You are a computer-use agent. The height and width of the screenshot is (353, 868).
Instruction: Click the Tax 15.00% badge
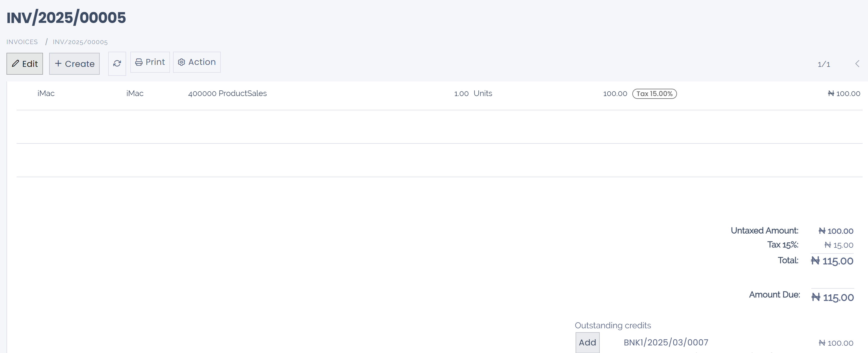[654, 94]
